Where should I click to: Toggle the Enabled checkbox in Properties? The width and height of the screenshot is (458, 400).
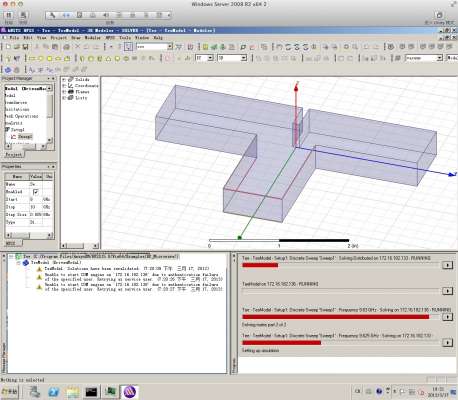[36, 192]
